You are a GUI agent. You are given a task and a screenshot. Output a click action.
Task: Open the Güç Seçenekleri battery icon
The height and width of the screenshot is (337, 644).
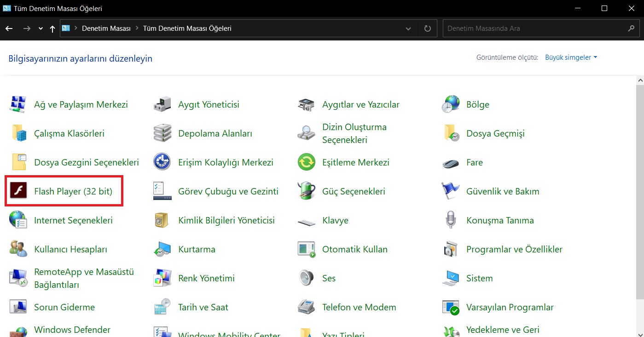(x=307, y=191)
